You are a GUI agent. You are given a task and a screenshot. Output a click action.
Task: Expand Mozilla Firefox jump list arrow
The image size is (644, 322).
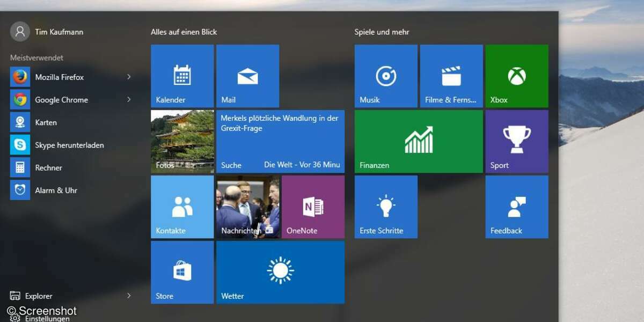click(x=129, y=77)
